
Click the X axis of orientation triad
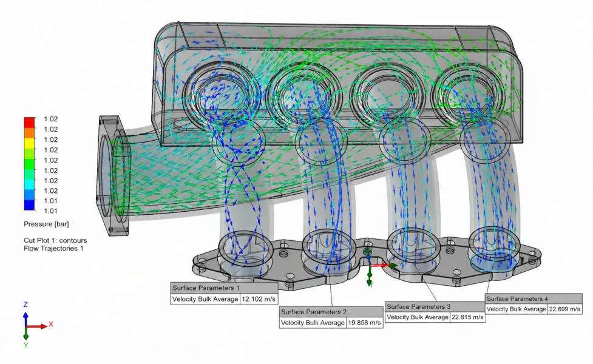point(39,325)
